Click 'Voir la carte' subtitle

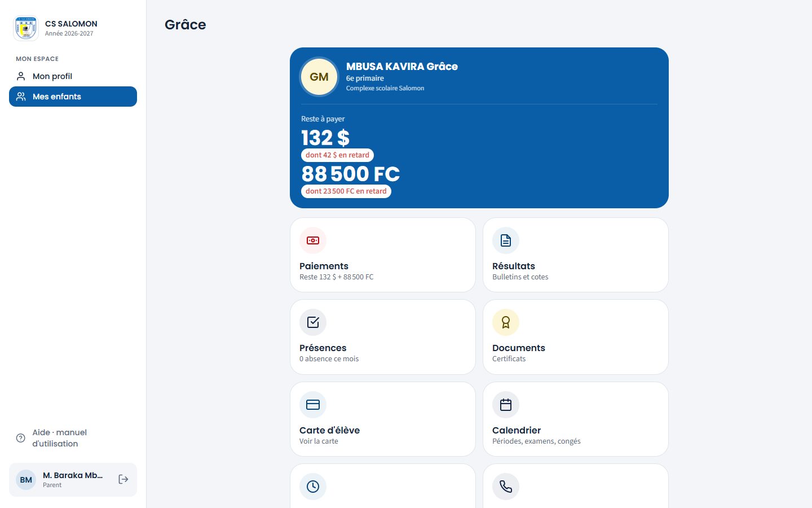(x=319, y=441)
